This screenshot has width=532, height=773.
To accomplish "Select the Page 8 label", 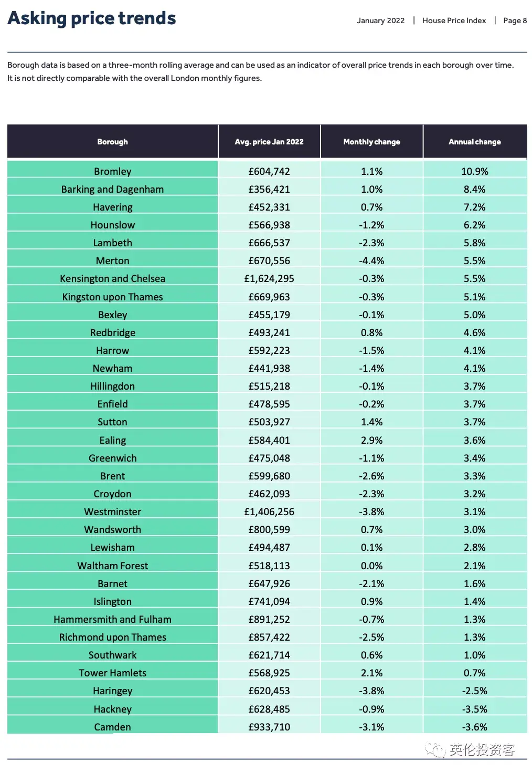I will coord(515,20).
